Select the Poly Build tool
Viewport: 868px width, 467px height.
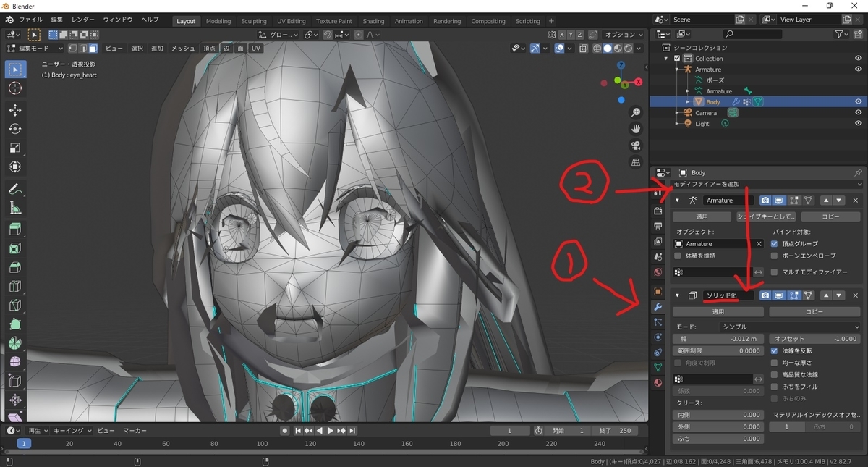coord(15,324)
